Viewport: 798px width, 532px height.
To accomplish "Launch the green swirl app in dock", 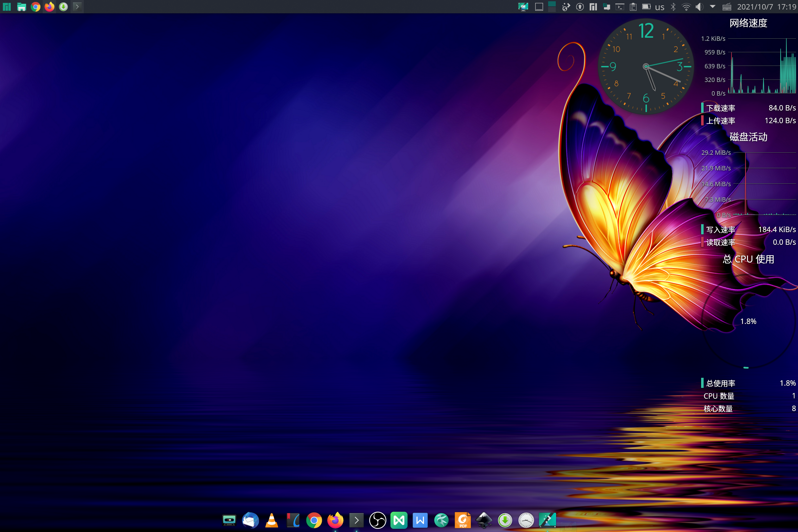I will 441,520.
